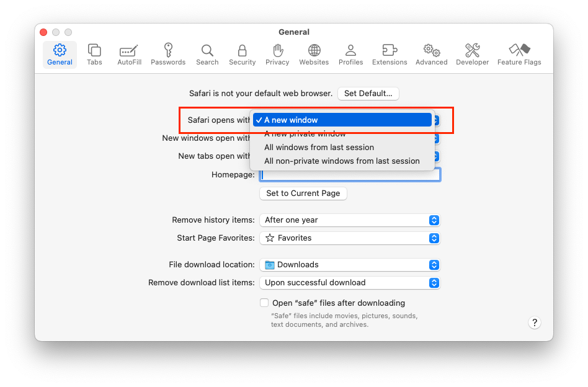Open the File download location dropdown
The image size is (588, 387).
pos(350,265)
